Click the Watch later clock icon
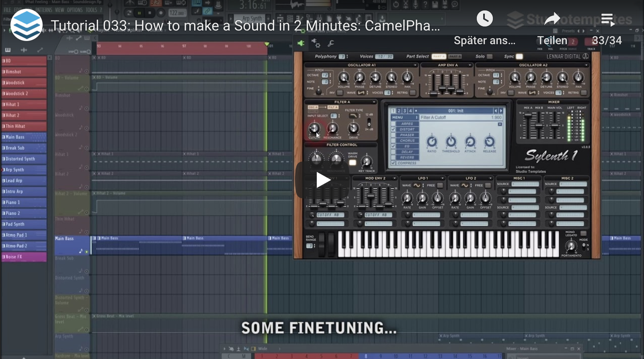 [x=484, y=18]
